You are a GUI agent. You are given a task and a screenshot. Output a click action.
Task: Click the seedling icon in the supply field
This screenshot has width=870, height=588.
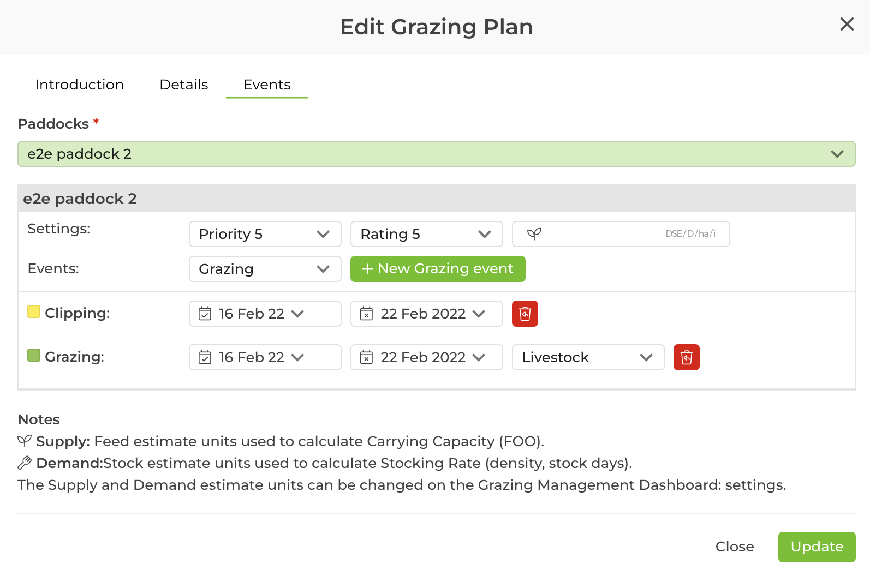coord(534,234)
